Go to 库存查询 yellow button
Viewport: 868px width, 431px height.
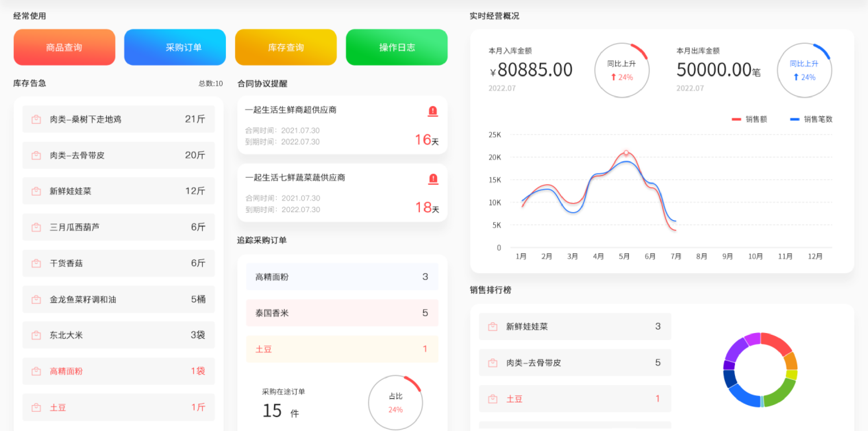point(286,47)
